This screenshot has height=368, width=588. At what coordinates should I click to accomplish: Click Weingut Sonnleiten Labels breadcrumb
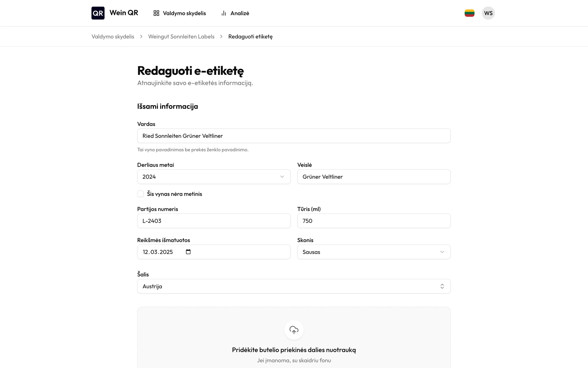(181, 37)
